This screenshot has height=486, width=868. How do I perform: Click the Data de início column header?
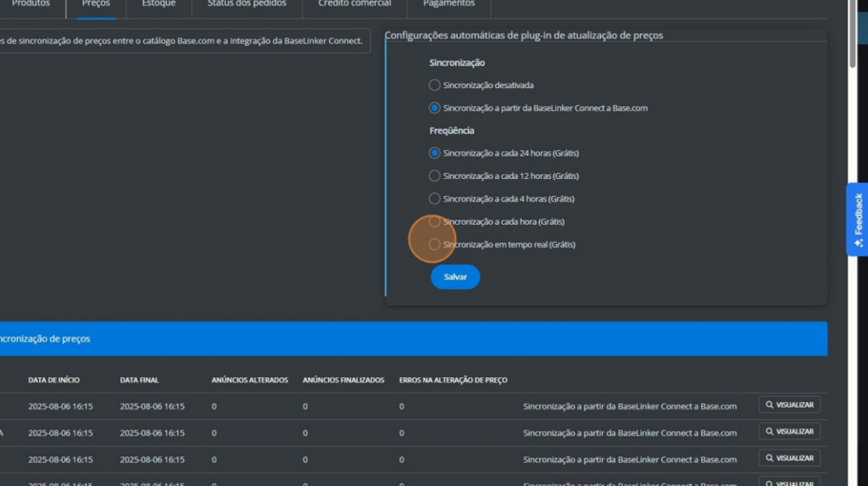coord(53,380)
